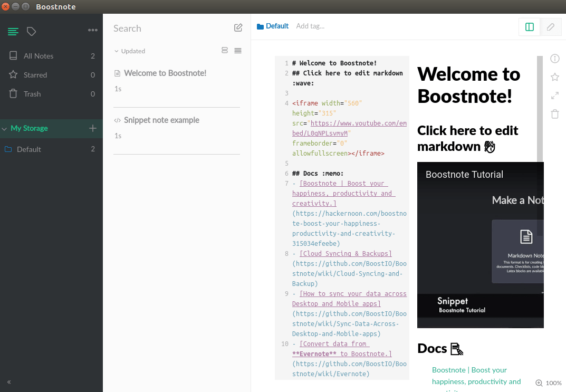Image resolution: width=566 pixels, height=392 pixels.
Task: Create a new note with pencil icon
Action: tap(238, 28)
